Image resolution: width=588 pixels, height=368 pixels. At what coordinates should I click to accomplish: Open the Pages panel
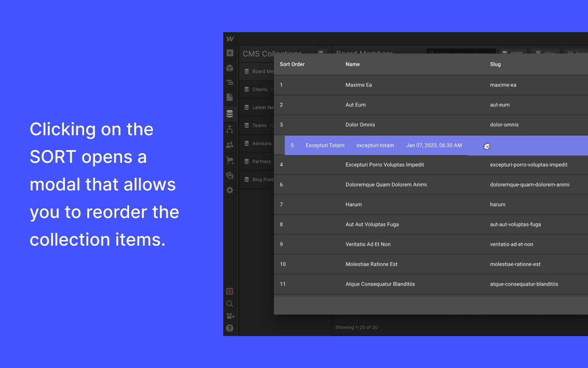[230, 97]
